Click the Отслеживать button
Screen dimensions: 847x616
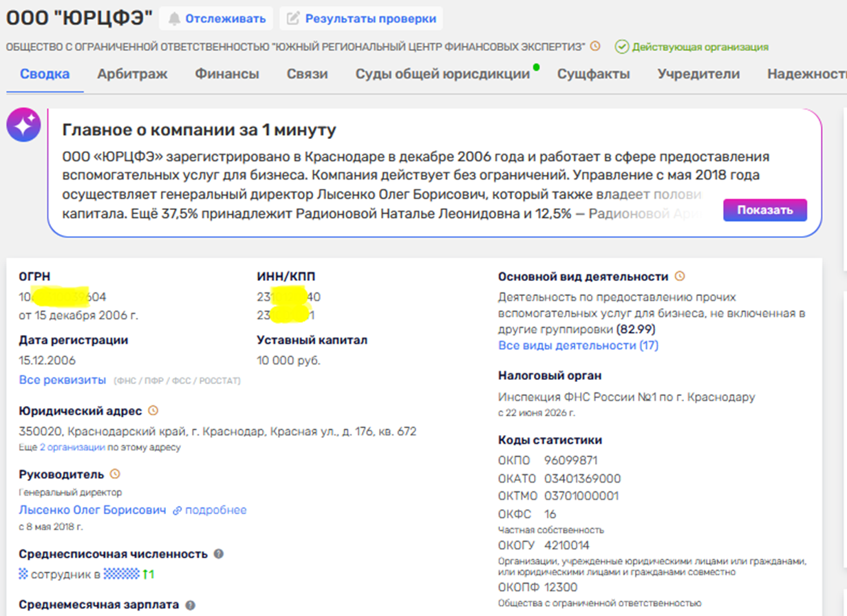[x=216, y=19]
